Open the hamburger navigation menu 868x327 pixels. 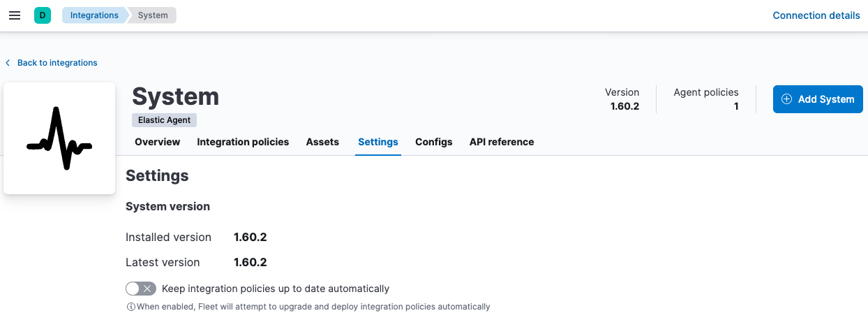[15, 15]
